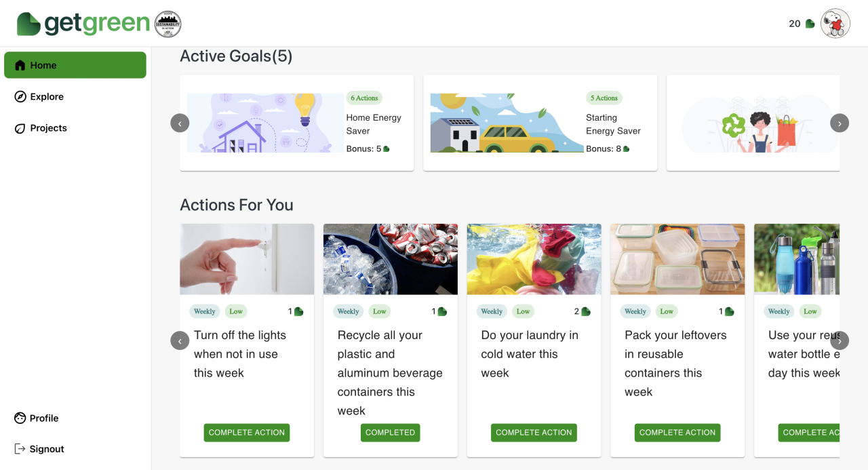
Task: Complete the turn off lights action
Action: 247,433
